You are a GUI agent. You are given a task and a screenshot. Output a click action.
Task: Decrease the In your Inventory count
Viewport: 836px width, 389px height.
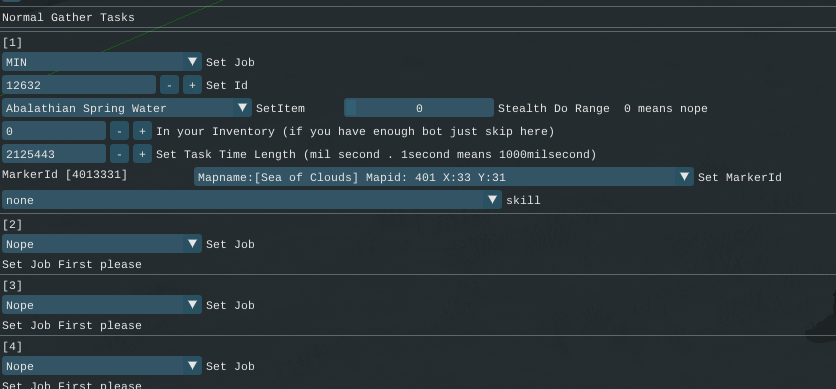pyautogui.click(x=119, y=131)
